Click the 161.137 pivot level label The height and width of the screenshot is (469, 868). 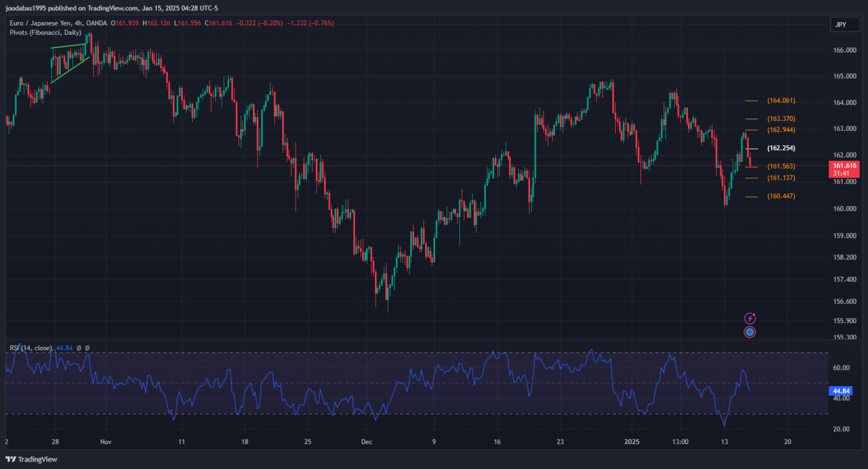pyautogui.click(x=781, y=178)
